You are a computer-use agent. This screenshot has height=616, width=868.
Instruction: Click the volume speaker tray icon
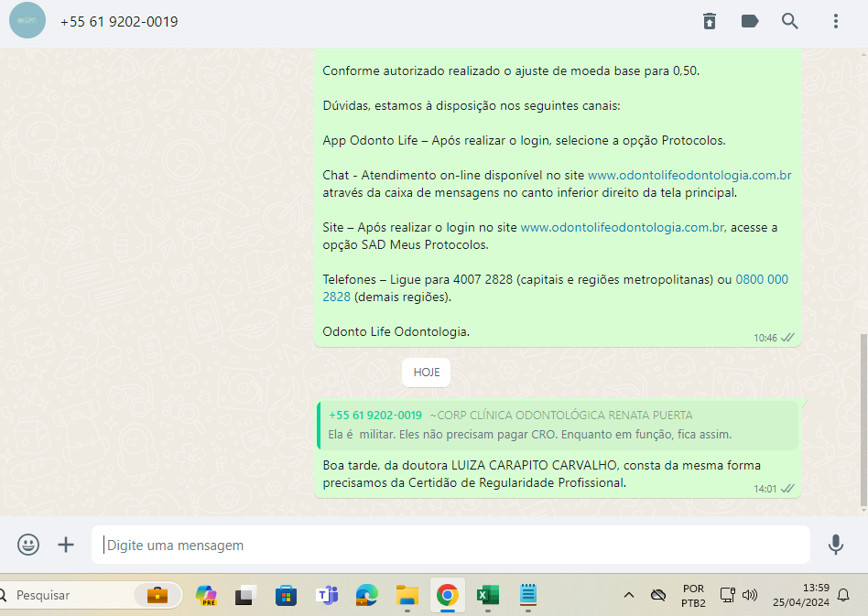tap(750, 595)
